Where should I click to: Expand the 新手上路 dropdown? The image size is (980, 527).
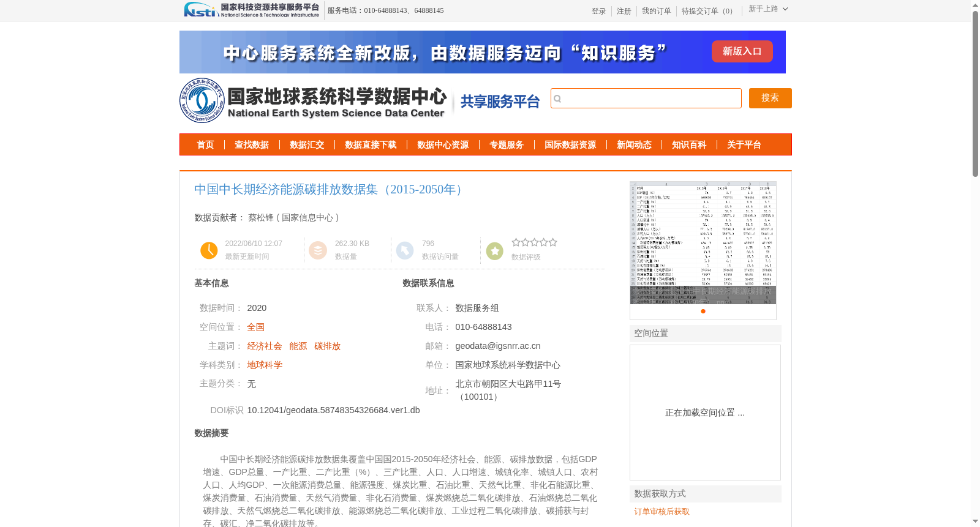[x=768, y=9]
